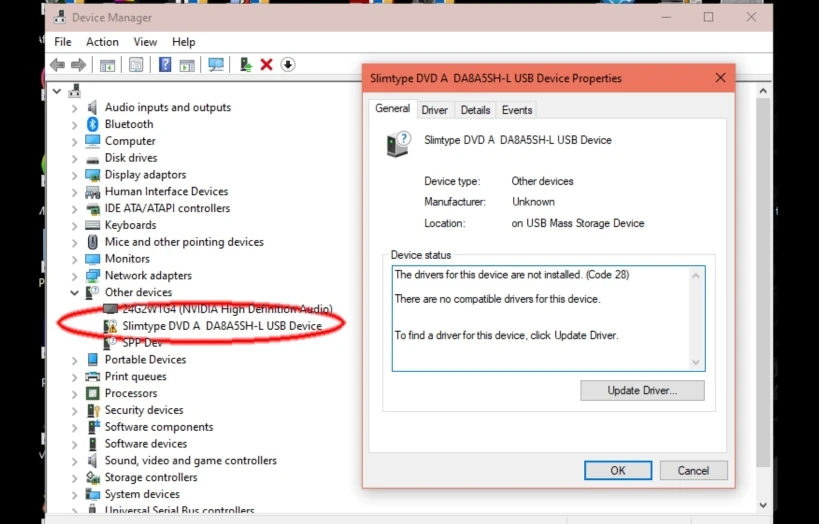The height and width of the screenshot is (524, 819).
Task: Collapse the root computer tree node
Action: pos(56,91)
